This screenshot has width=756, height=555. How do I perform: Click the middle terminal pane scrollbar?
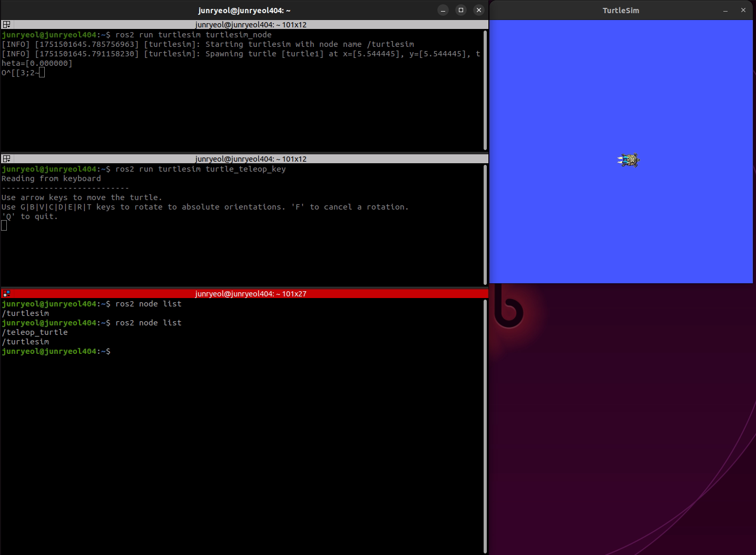pyautogui.click(x=485, y=224)
